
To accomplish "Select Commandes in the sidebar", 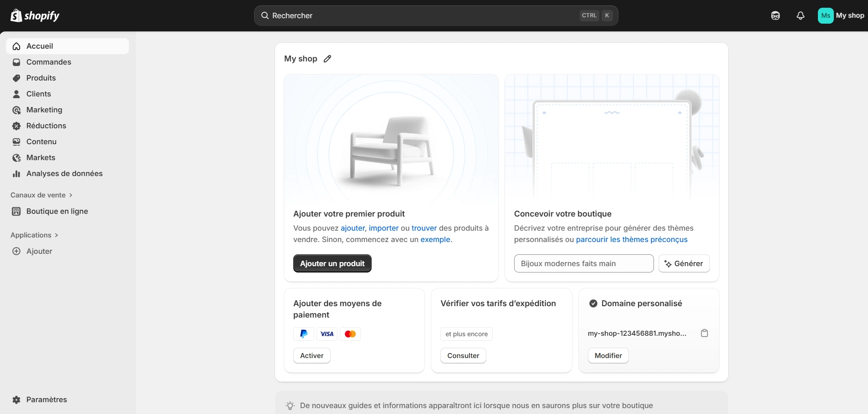I will 48,62.
